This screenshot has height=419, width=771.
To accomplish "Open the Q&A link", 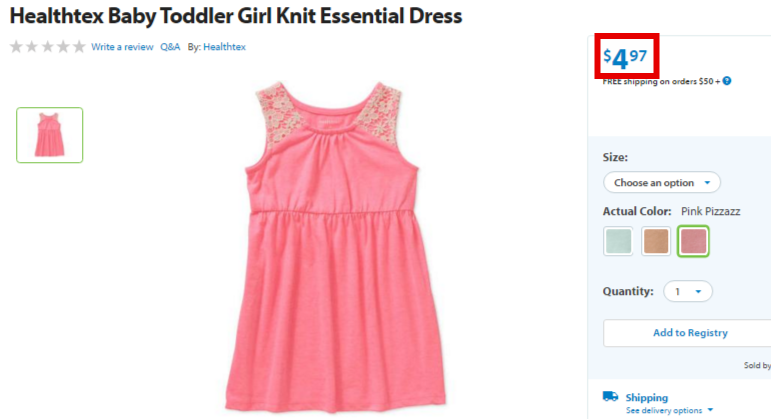I will point(170,47).
